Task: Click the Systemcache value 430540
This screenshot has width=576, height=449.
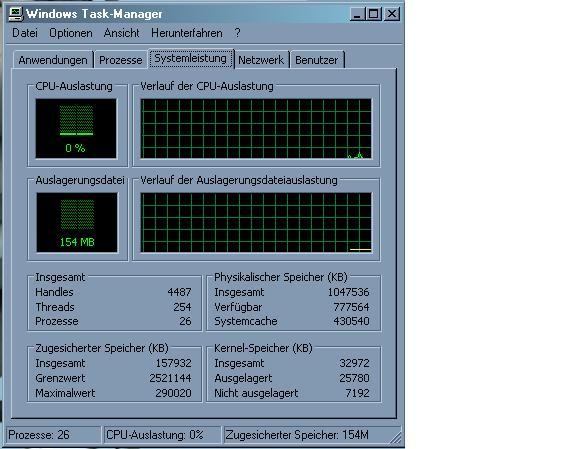Action: click(351, 321)
